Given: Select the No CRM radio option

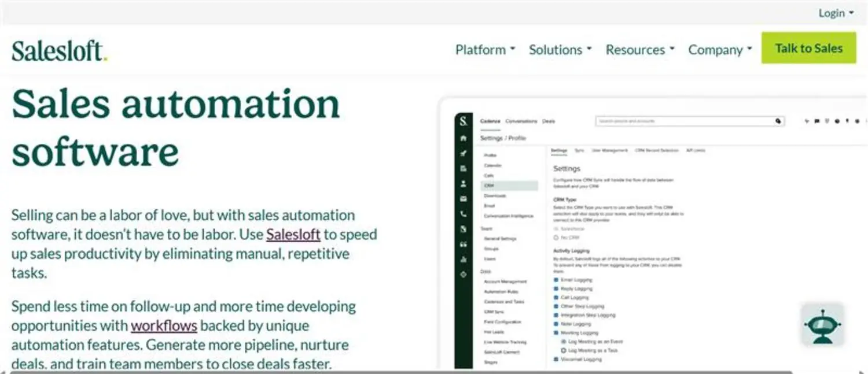Looking at the screenshot, I should coord(556,238).
